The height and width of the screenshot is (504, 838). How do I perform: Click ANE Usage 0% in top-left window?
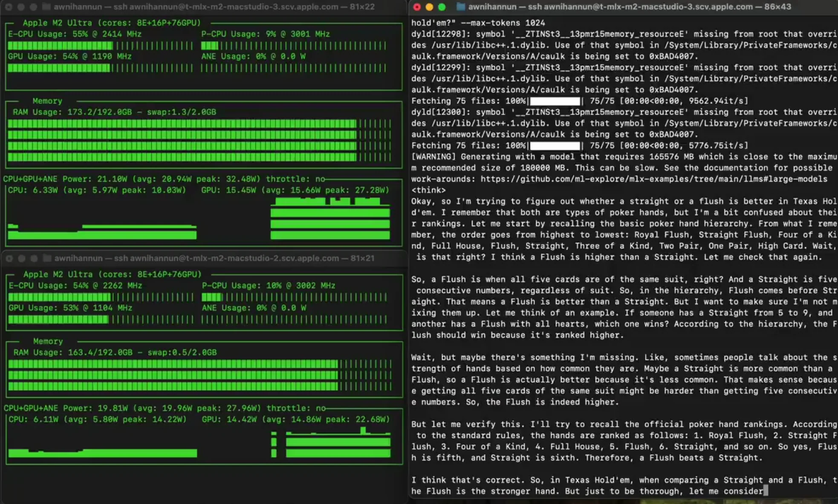253,56
